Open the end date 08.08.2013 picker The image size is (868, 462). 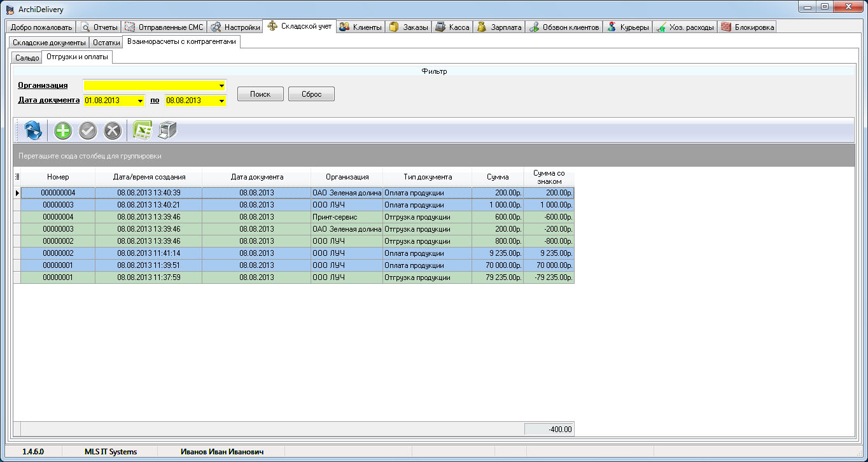(221, 101)
